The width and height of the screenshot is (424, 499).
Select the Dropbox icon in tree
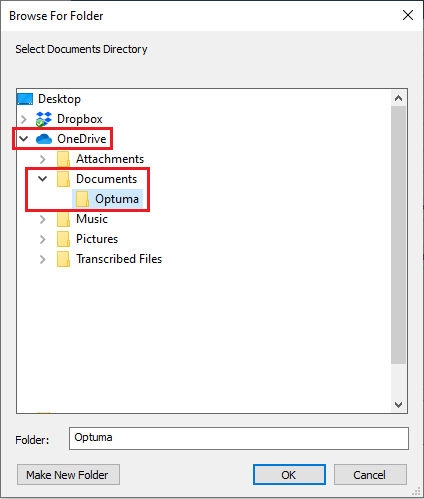(44, 119)
